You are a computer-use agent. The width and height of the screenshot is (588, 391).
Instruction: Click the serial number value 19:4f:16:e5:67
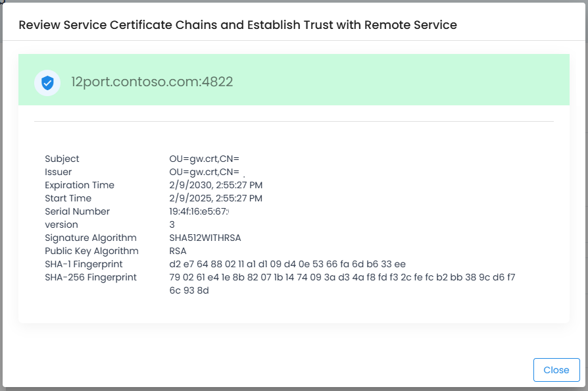(x=199, y=211)
